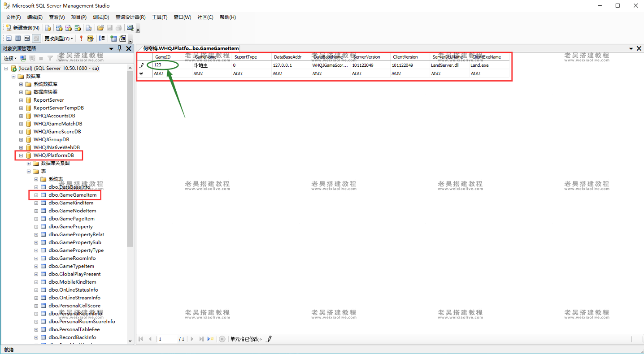
Task: Select dbo.GameKindItem table in the tree
Action: pos(71,203)
